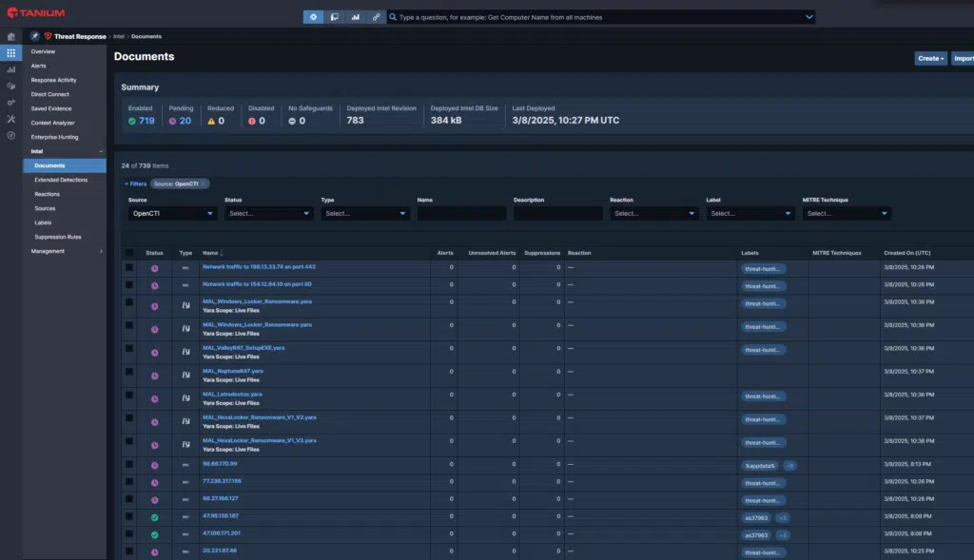
Task: Tick the select-all checkbox in table header
Action: pyautogui.click(x=129, y=253)
